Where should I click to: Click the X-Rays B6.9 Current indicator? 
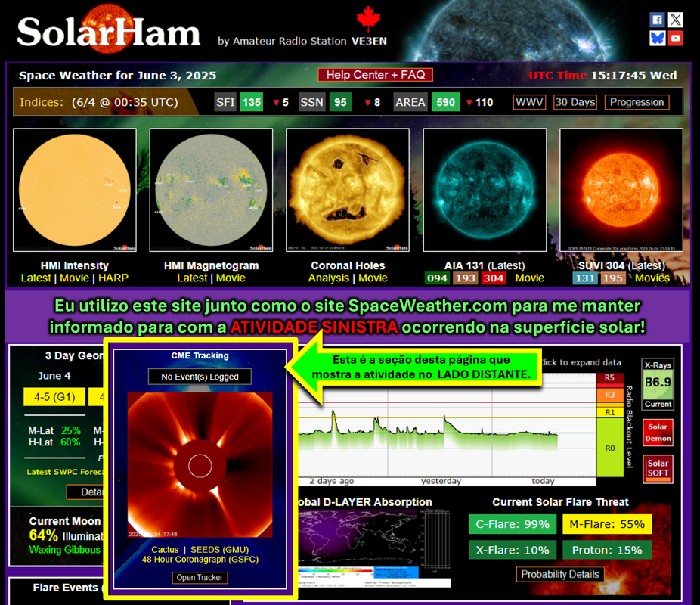point(658,384)
